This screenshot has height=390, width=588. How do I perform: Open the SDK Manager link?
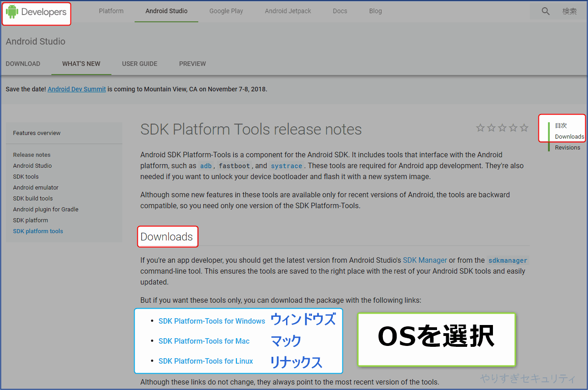(425, 260)
